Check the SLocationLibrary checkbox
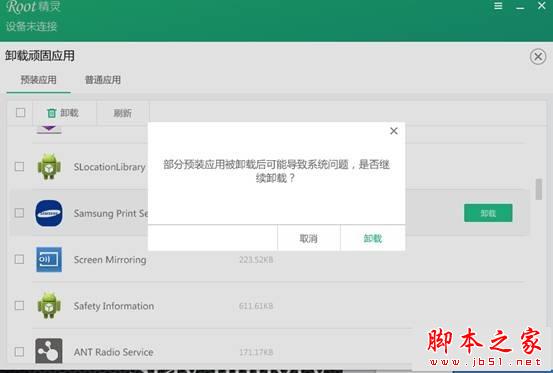553x373 pixels. tap(19, 166)
